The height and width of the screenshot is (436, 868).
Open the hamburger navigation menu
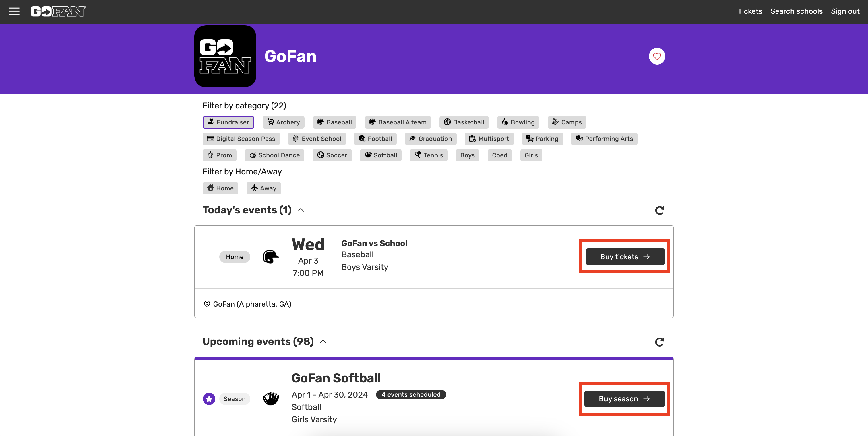click(x=14, y=11)
